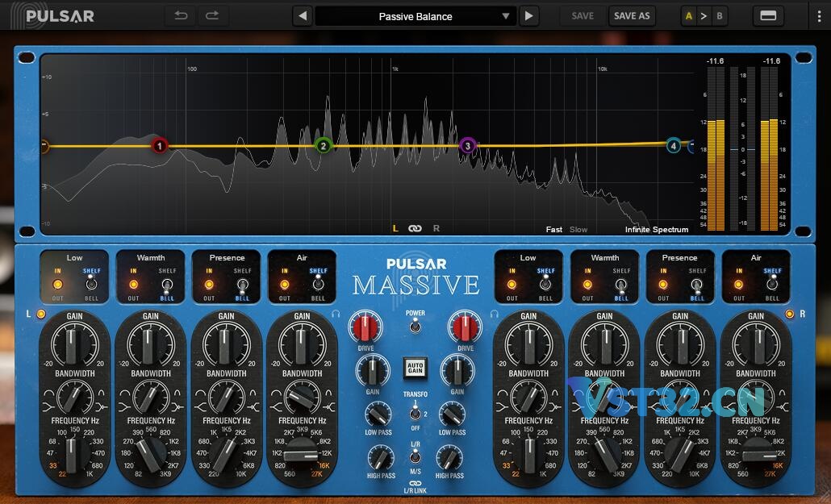
Task: Reset right meter's -11.6 peak readout
Action: point(771,61)
